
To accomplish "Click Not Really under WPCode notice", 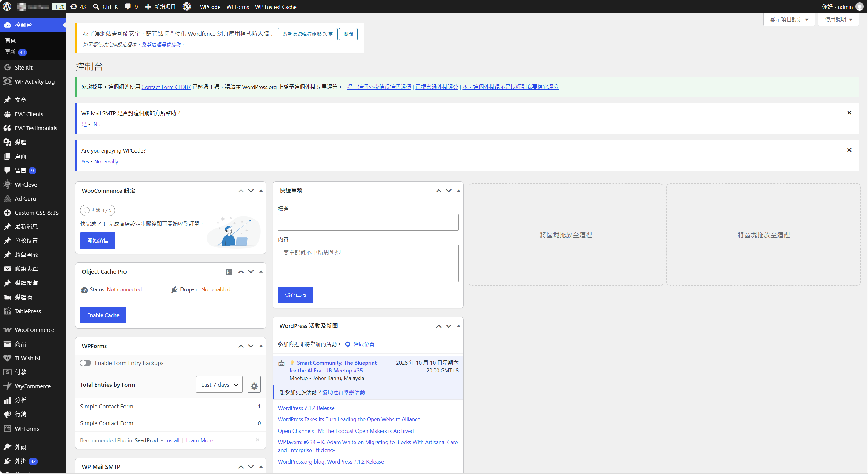I will (106, 161).
